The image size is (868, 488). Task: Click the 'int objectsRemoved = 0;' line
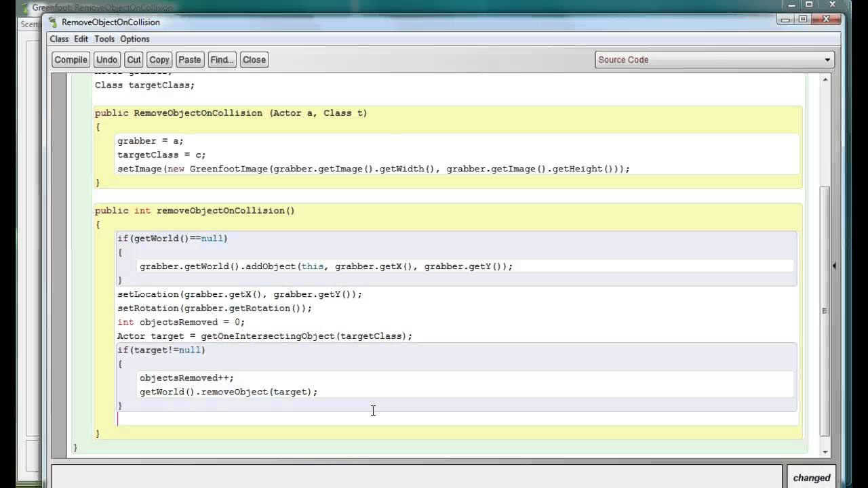[x=181, y=322]
